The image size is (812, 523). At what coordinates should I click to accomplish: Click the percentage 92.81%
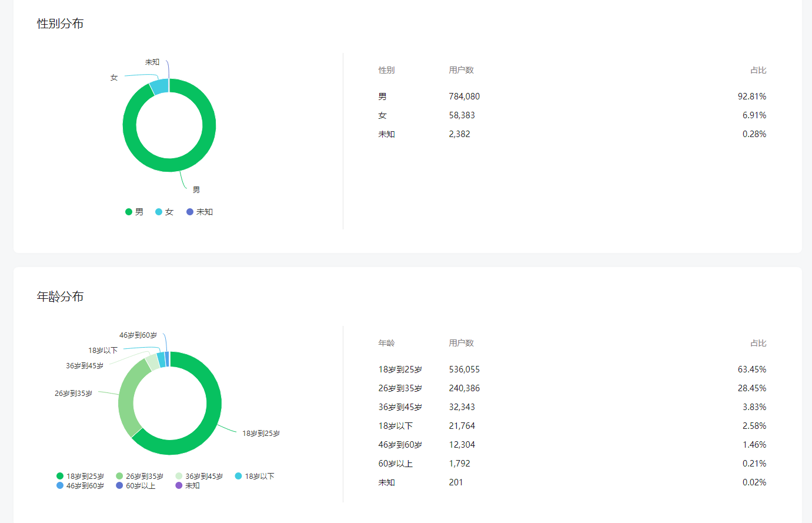pyautogui.click(x=752, y=96)
